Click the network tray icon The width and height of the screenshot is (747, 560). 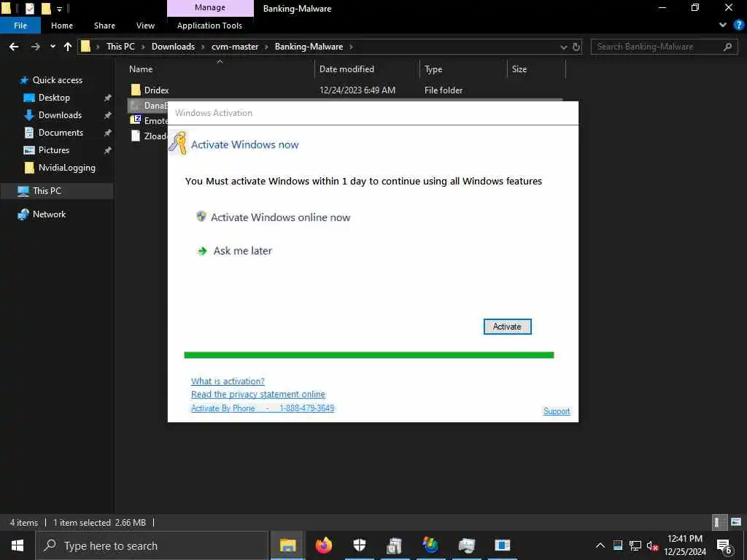(635, 545)
